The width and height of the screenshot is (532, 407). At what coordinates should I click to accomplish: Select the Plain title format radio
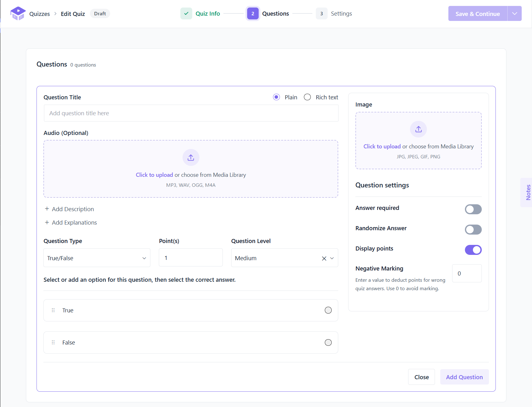tap(276, 97)
